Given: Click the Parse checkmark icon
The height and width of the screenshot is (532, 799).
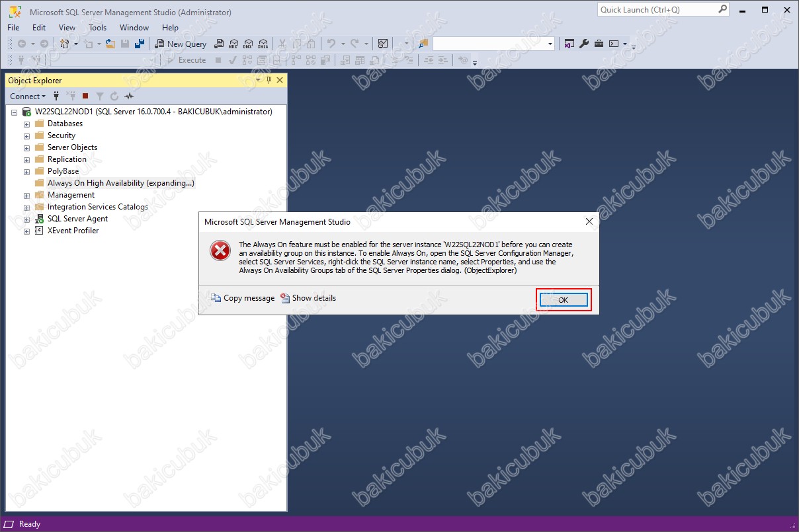Looking at the screenshot, I should coord(233,60).
